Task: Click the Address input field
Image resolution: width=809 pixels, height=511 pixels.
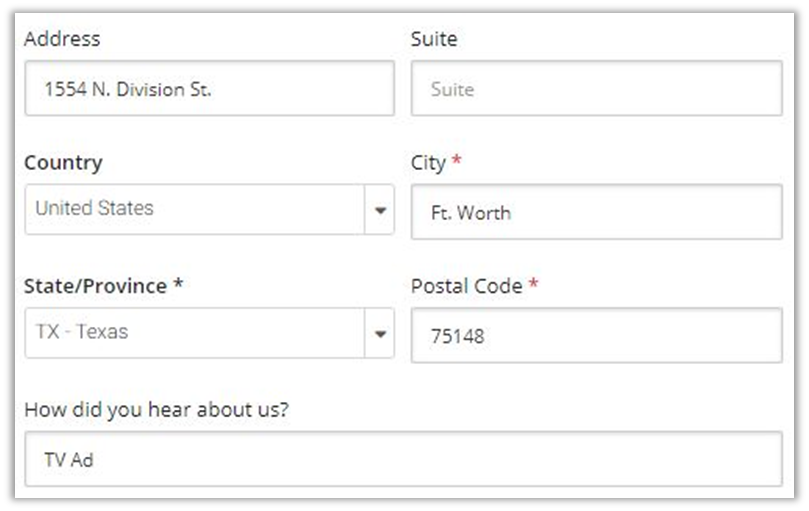Action: [209, 89]
